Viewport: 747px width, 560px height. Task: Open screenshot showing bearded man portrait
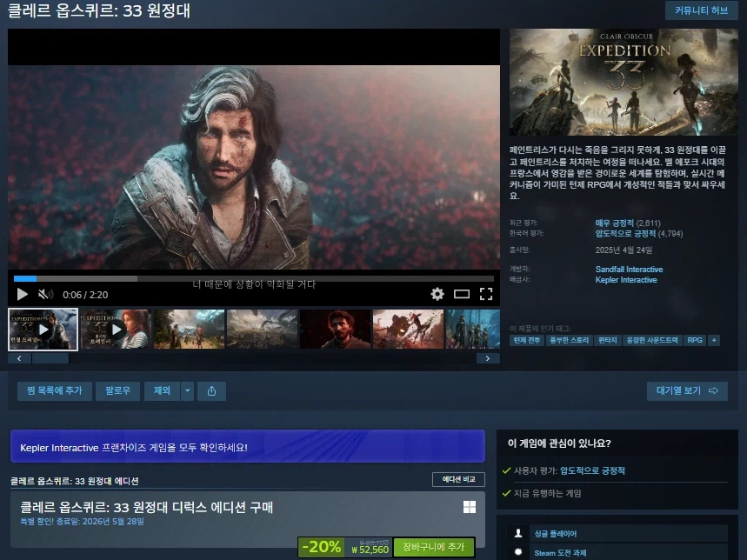(x=335, y=329)
